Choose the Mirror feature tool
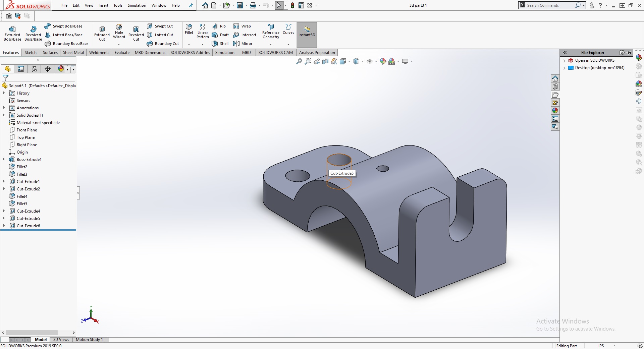The height and width of the screenshot is (352, 644). click(x=243, y=44)
